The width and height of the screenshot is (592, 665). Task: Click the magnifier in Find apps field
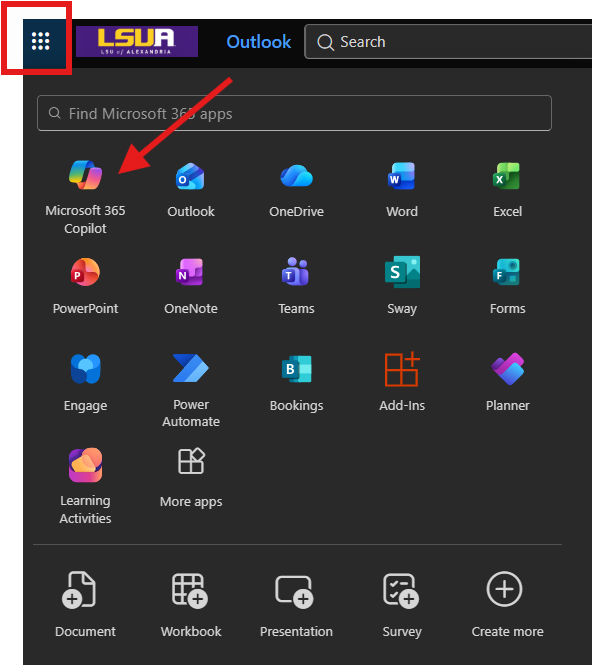point(54,113)
